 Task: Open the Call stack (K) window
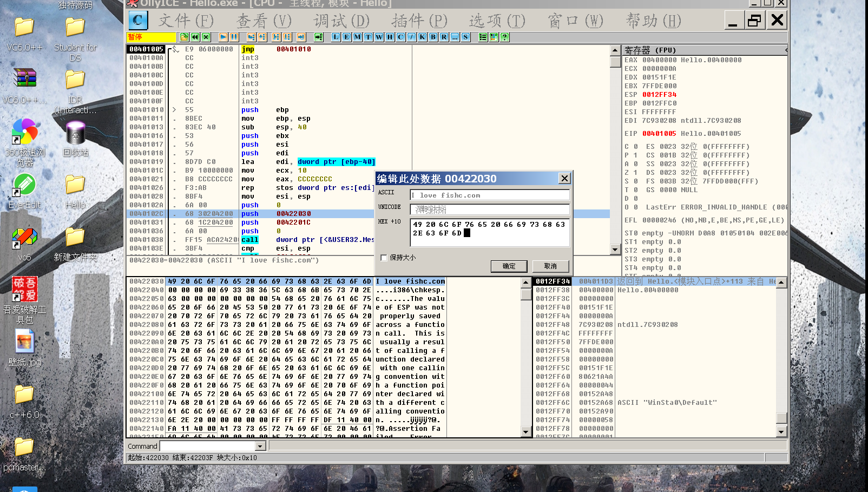422,37
